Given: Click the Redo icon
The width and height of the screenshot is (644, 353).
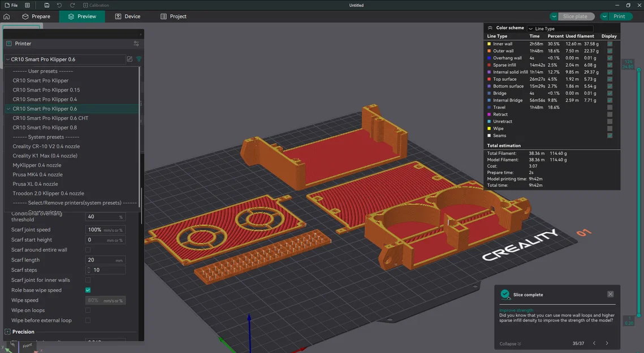Looking at the screenshot, I should point(72,5).
